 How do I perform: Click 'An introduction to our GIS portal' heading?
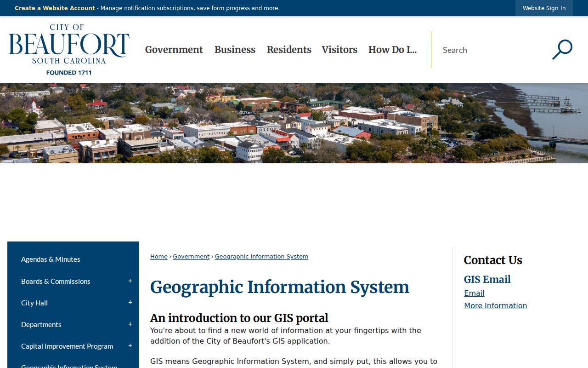click(x=239, y=318)
